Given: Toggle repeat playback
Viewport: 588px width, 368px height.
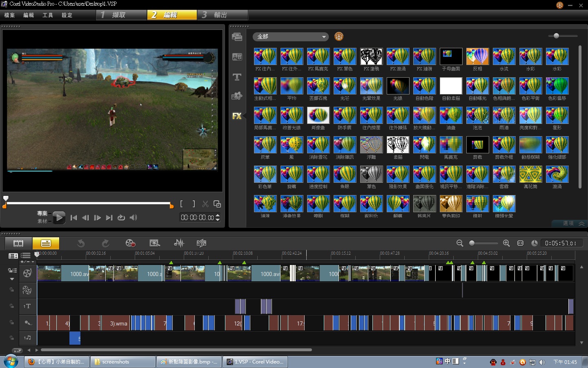Looking at the screenshot, I should pos(121,218).
